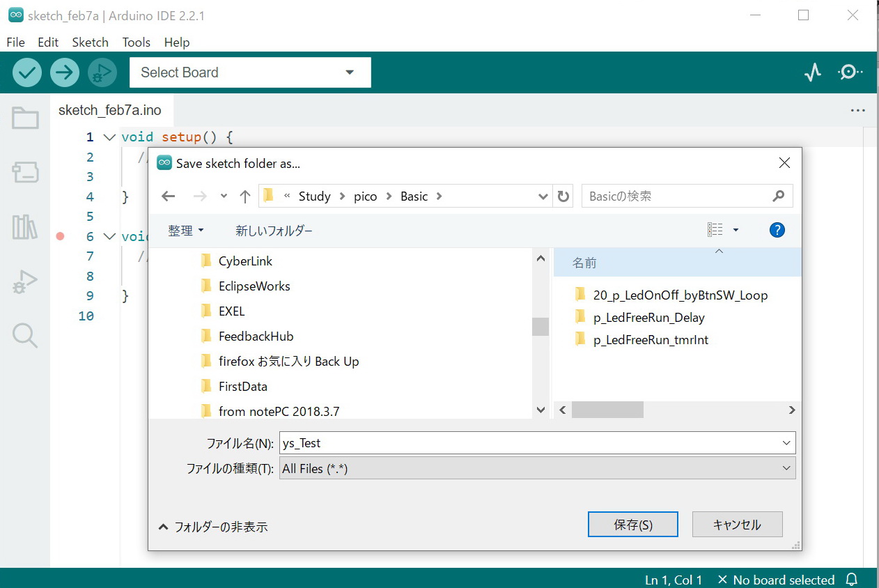Open the File menu
The height and width of the screenshot is (588, 879).
click(x=15, y=42)
